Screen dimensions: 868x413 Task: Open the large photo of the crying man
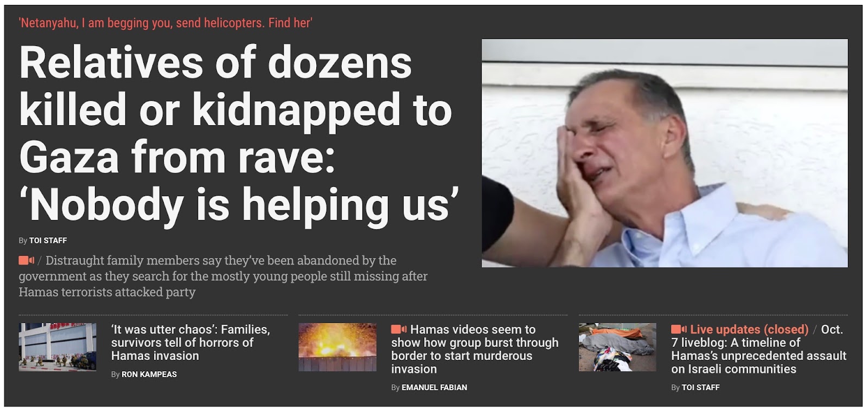point(665,153)
